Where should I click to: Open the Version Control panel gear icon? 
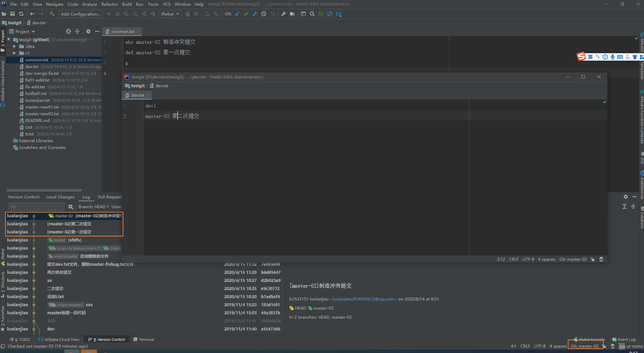pyautogui.click(x=626, y=197)
